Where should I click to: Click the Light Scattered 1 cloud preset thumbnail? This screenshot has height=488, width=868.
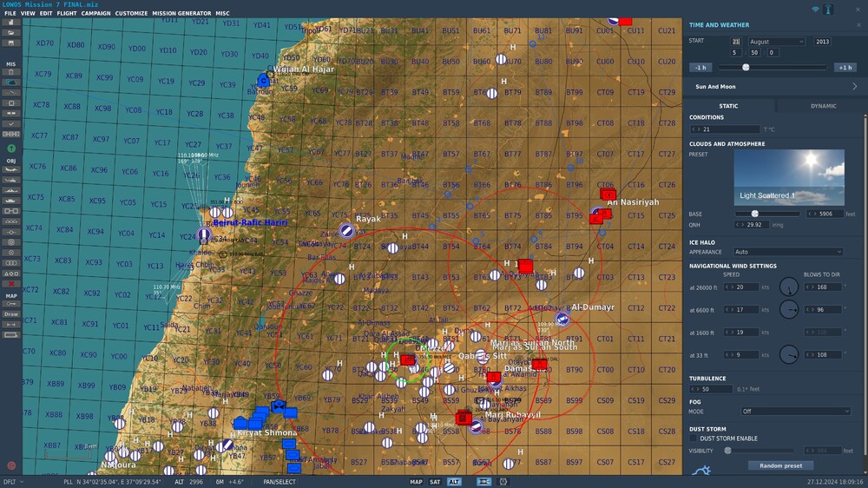[789, 177]
